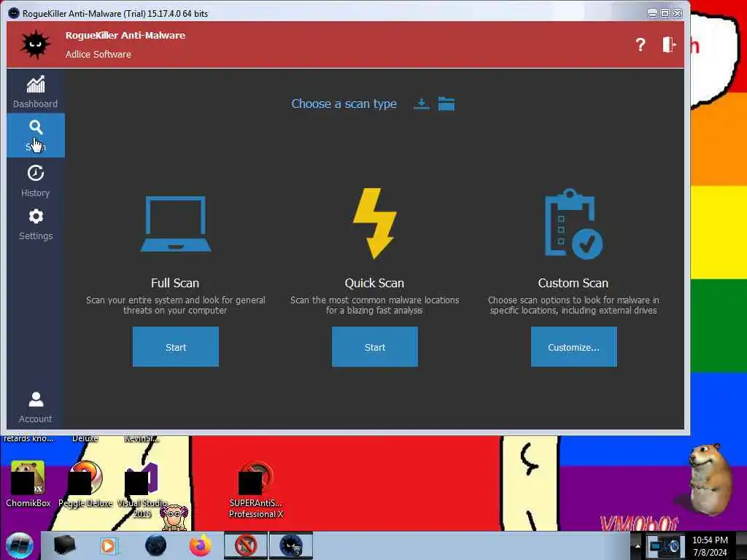Show hidden system tray icons arrow

(x=638, y=545)
